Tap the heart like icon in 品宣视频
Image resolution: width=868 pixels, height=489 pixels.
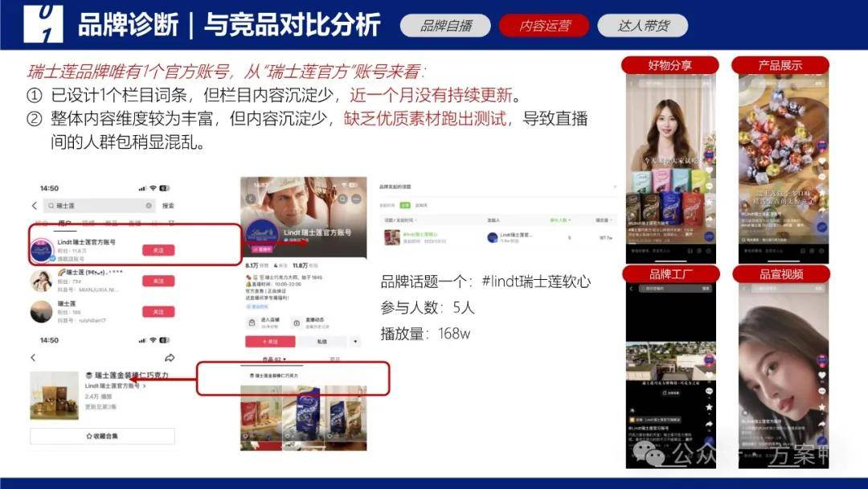(821, 376)
